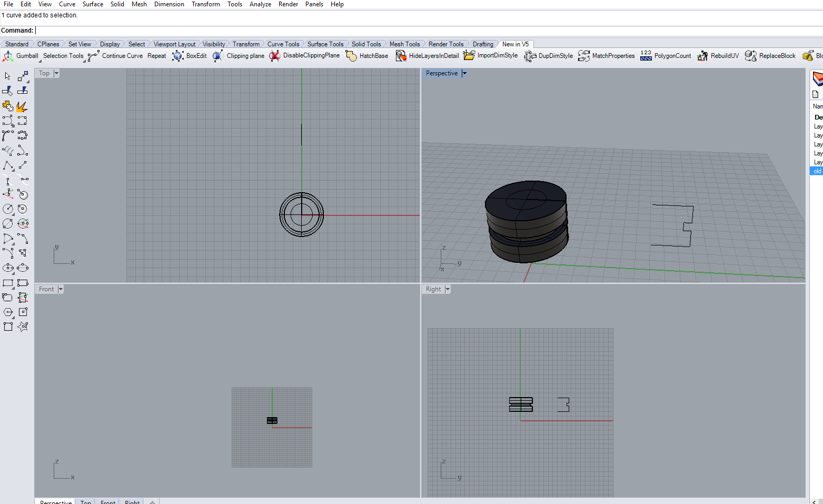Switch to the CPlanes toolbar tab
The image size is (823, 504).
[48, 44]
